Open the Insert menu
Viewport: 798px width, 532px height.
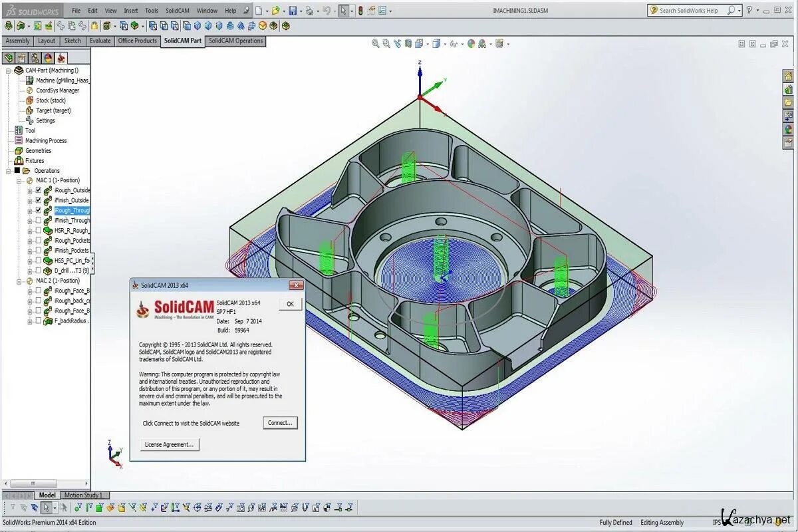point(131,11)
